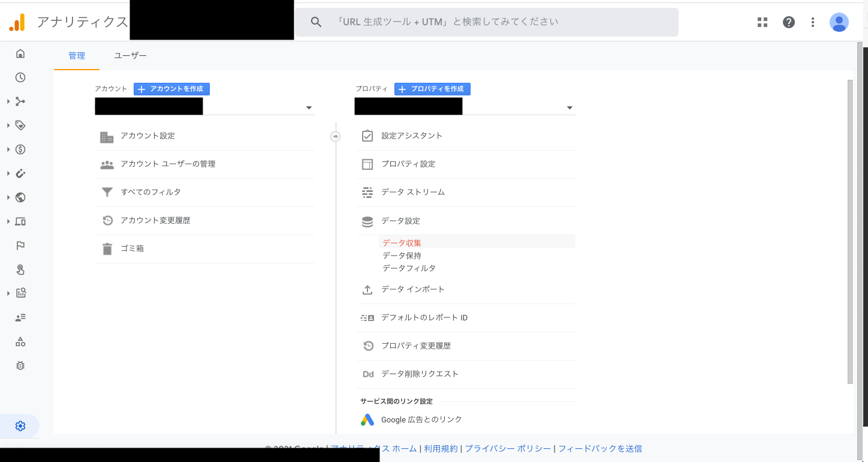Open the three-dot more options menu
This screenshot has height=462, width=868.
coord(813,22)
